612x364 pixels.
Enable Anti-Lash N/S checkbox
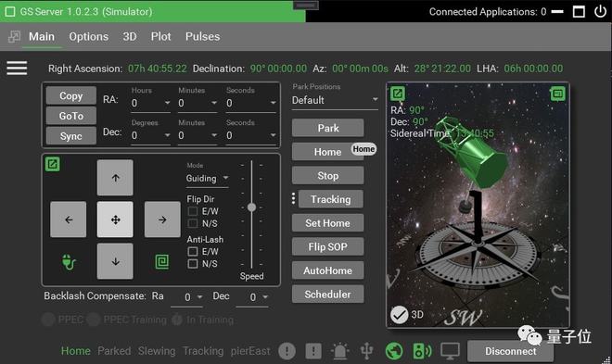click(x=193, y=264)
